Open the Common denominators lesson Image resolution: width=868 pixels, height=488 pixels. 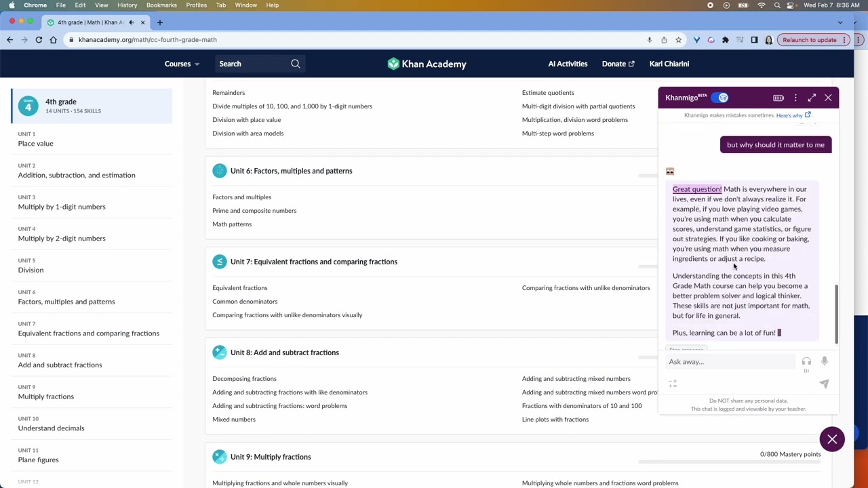245,302
